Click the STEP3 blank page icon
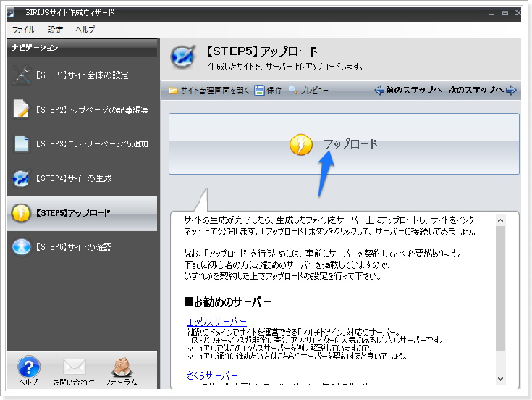Screen dimensions: 532x400 coord(22,143)
